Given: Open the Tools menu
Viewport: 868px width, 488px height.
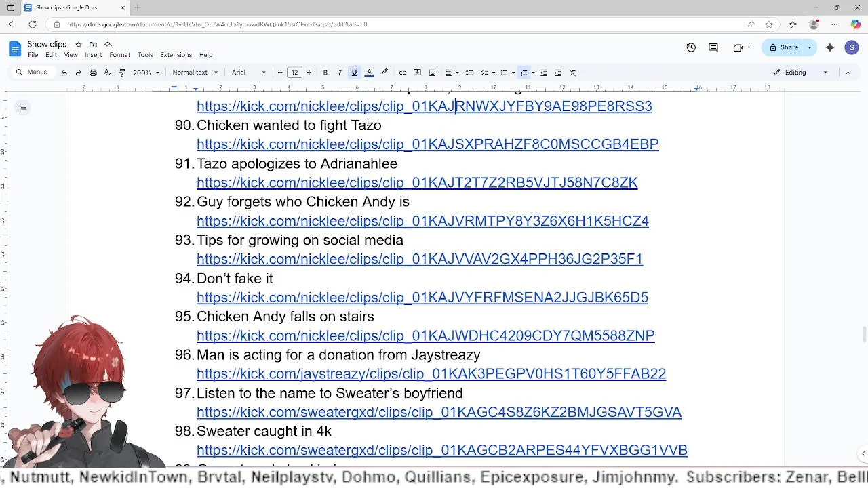Looking at the screenshot, I should coord(145,55).
